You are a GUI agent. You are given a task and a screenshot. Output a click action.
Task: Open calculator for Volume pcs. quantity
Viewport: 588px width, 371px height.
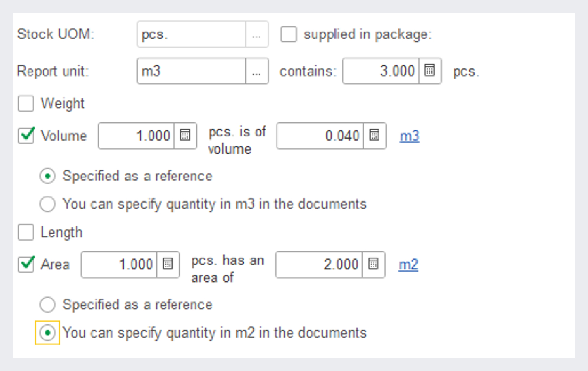[x=185, y=135]
